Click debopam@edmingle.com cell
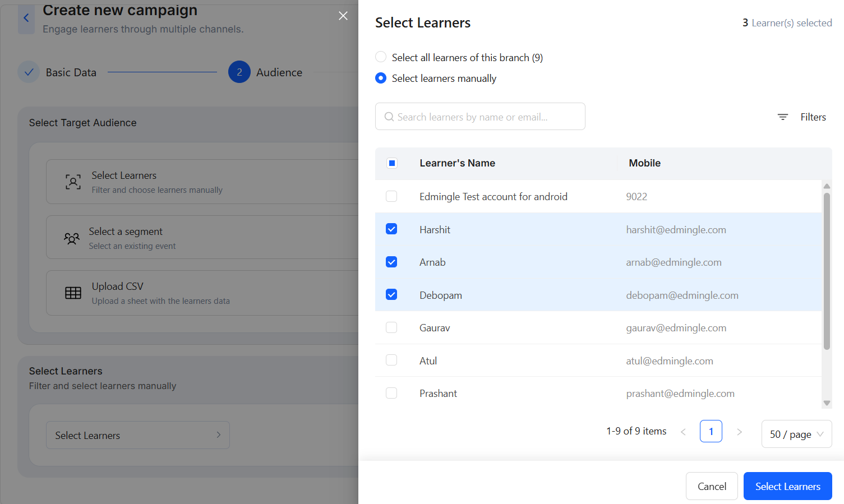The height and width of the screenshot is (504, 844). click(682, 295)
